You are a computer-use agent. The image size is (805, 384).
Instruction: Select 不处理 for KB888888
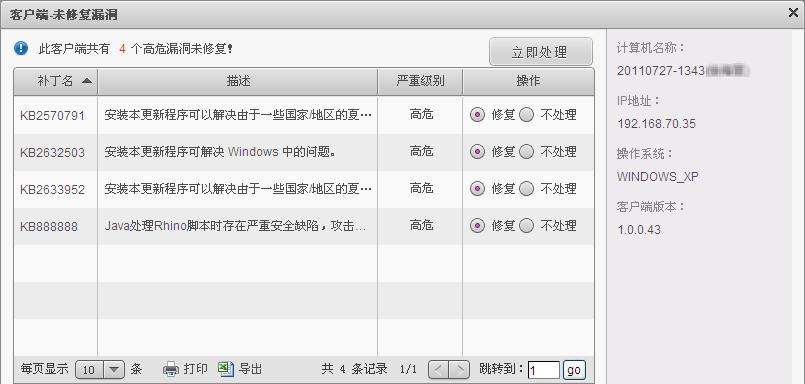point(527,226)
